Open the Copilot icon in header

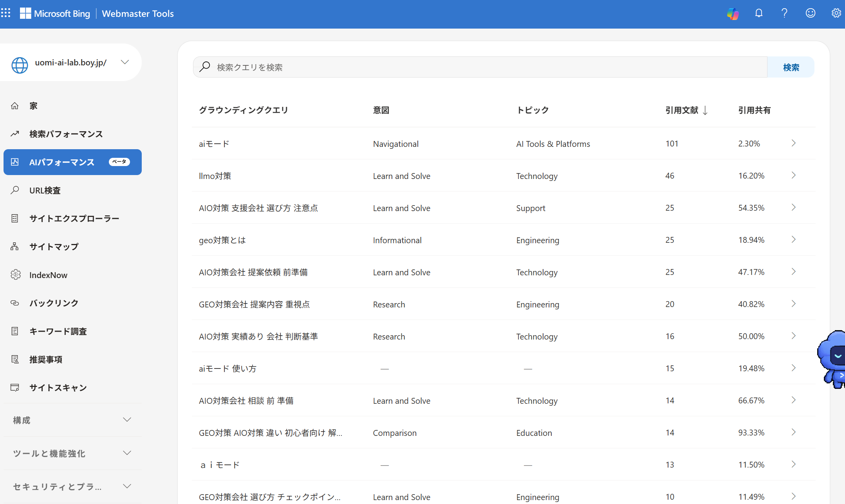733,13
